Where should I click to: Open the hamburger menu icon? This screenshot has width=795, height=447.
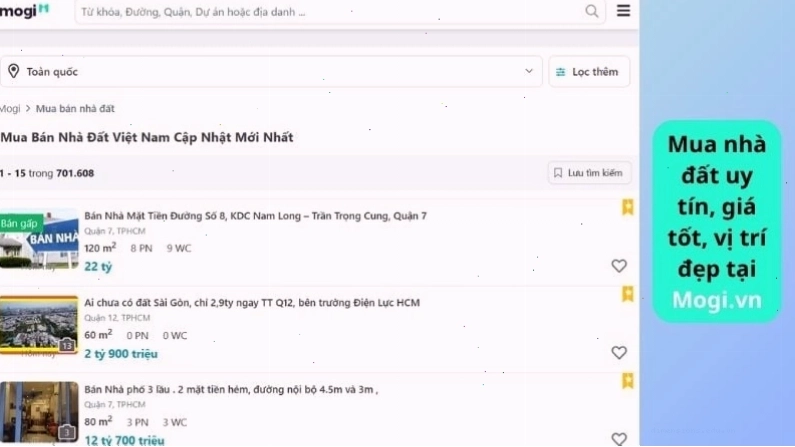coord(624,11)
